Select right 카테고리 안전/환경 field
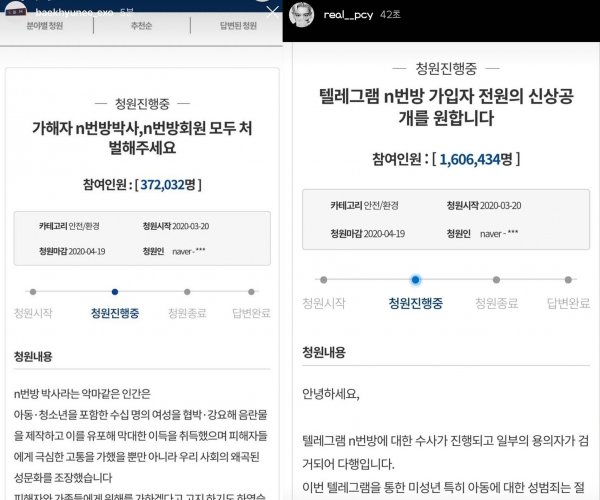The image size is (600, 500). pos(365,205)
